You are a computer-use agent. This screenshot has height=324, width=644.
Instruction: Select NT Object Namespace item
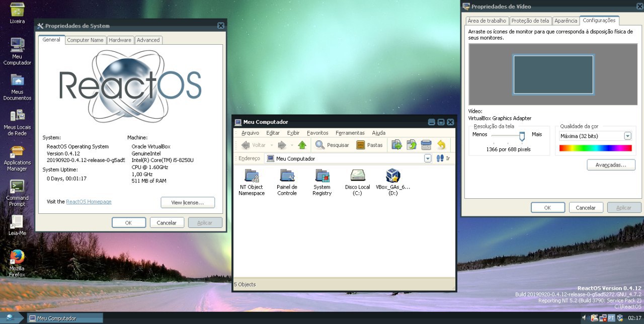(252, 183)
